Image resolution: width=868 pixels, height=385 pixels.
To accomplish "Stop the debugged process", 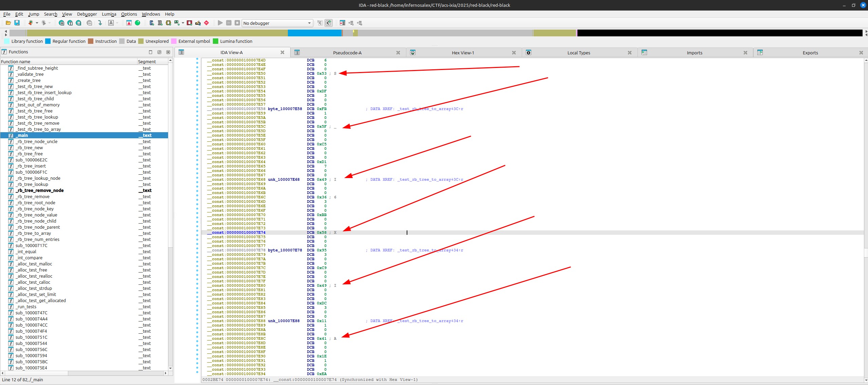I will tap(237, 23).
